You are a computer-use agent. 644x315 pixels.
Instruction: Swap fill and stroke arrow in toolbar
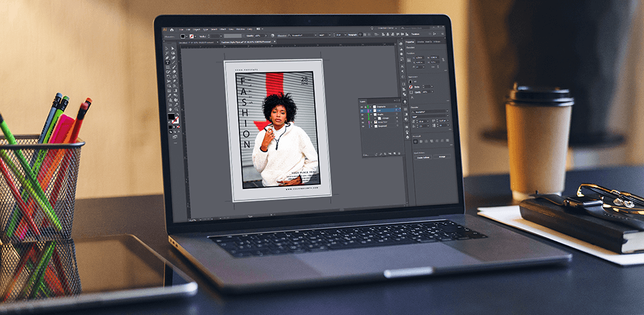[x=177, y=114]
